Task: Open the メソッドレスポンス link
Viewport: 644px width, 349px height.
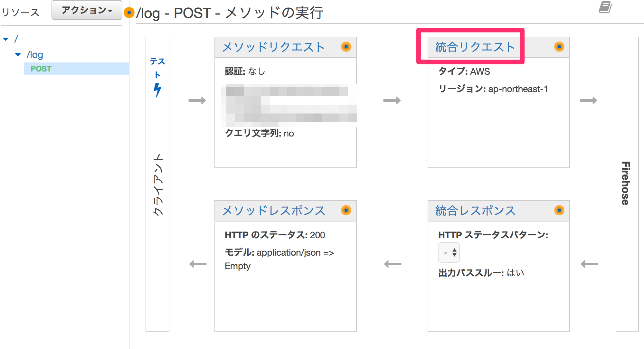Action: [x=274, y=211]
